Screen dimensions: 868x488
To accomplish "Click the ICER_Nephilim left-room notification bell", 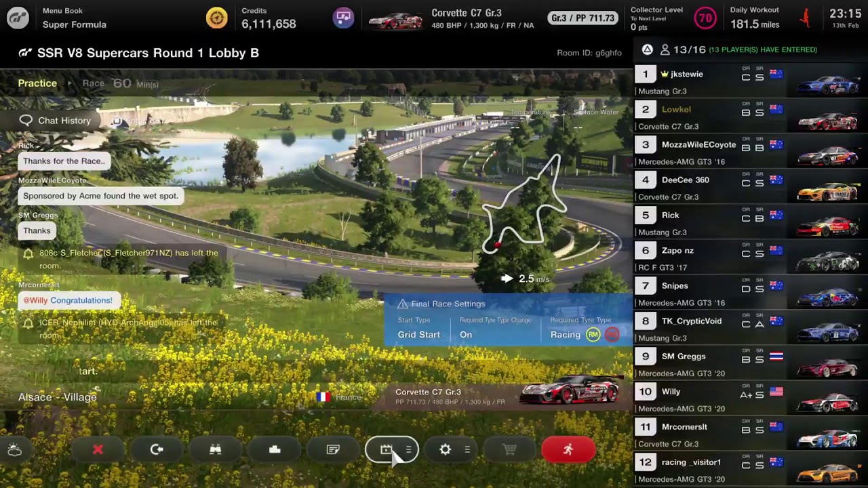I will (x=28, y=323).
